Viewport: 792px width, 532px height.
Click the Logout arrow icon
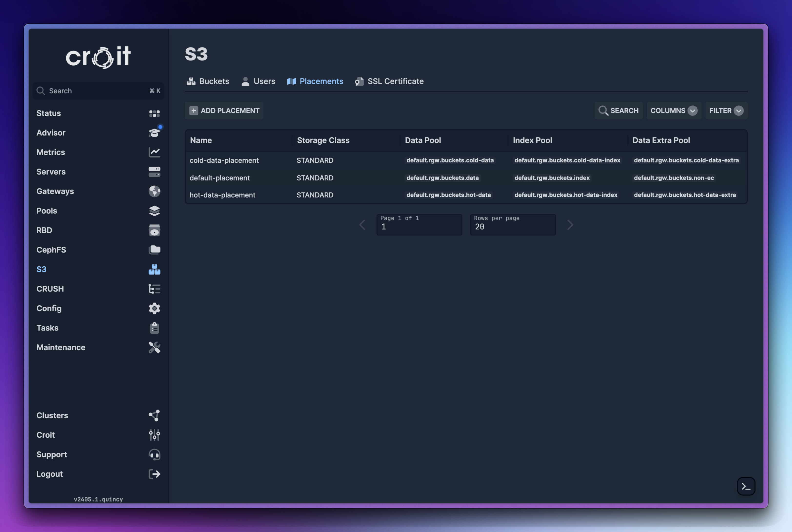(154, 474)
